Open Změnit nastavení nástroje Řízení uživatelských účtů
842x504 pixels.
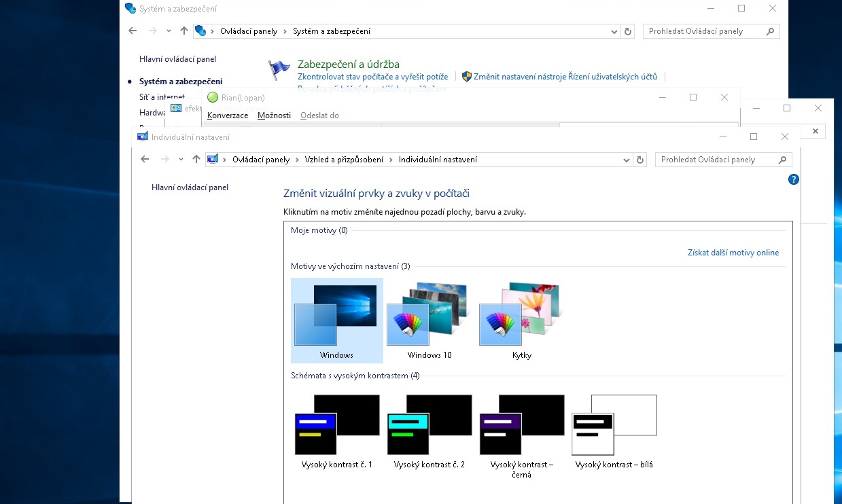565,77
